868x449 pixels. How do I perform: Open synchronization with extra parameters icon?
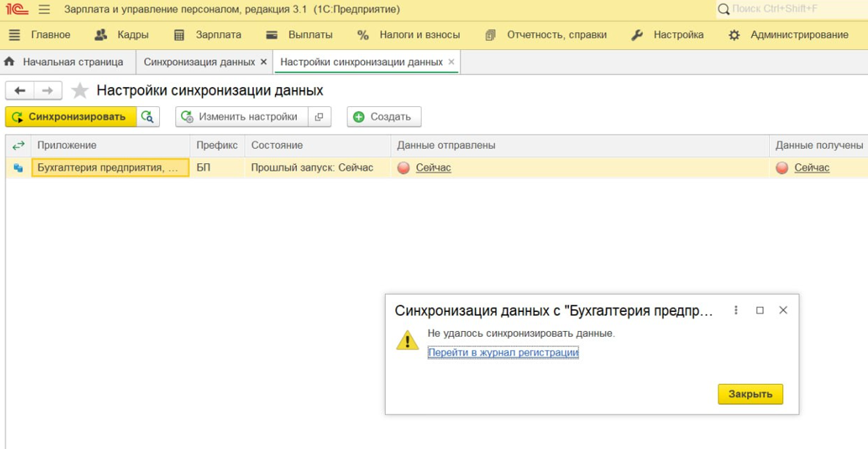[x=148, y=116]
